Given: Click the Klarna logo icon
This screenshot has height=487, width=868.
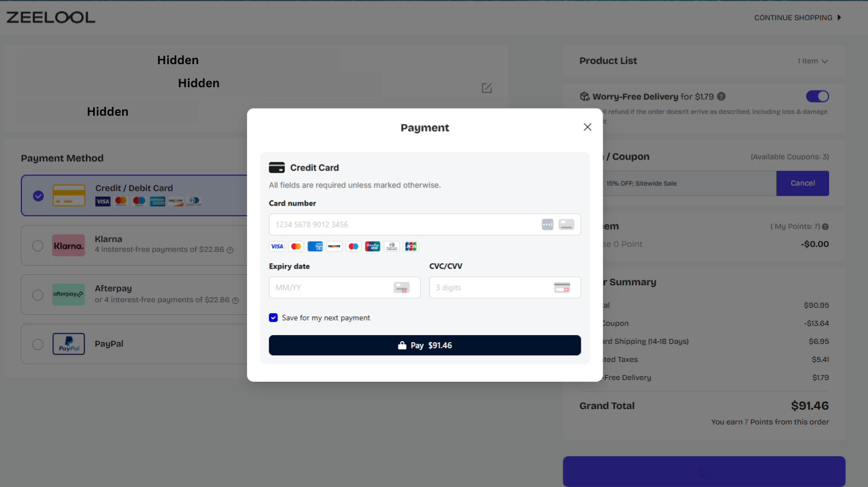Looking at the screenshot, I should point(68,246).
